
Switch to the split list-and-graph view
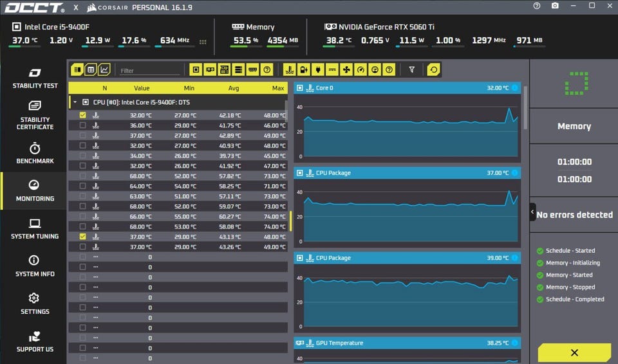tap(77, 69)
